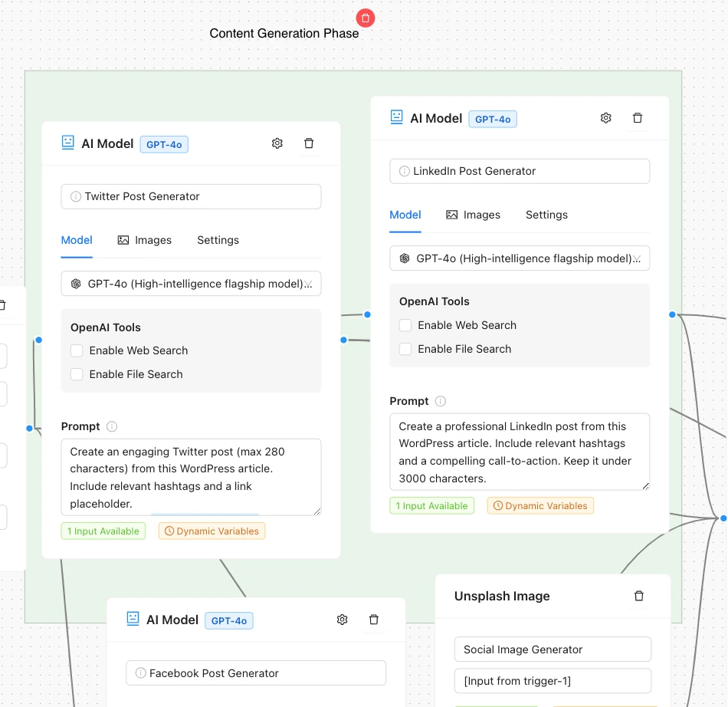This screenshot has width=728, height=707.
Task: Delete the Unsplash Image node
Action: tap(639, 596)
